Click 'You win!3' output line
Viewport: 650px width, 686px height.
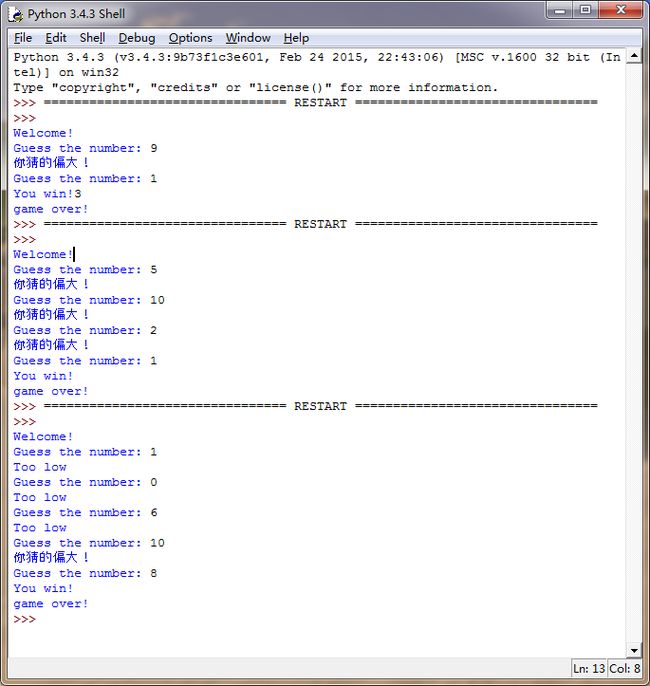47,193
